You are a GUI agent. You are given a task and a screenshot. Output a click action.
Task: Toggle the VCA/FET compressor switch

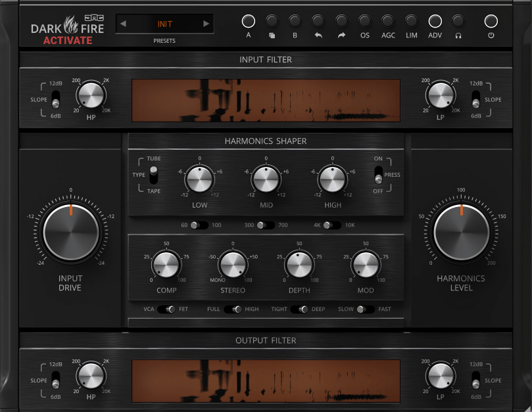tap(170, 309)
